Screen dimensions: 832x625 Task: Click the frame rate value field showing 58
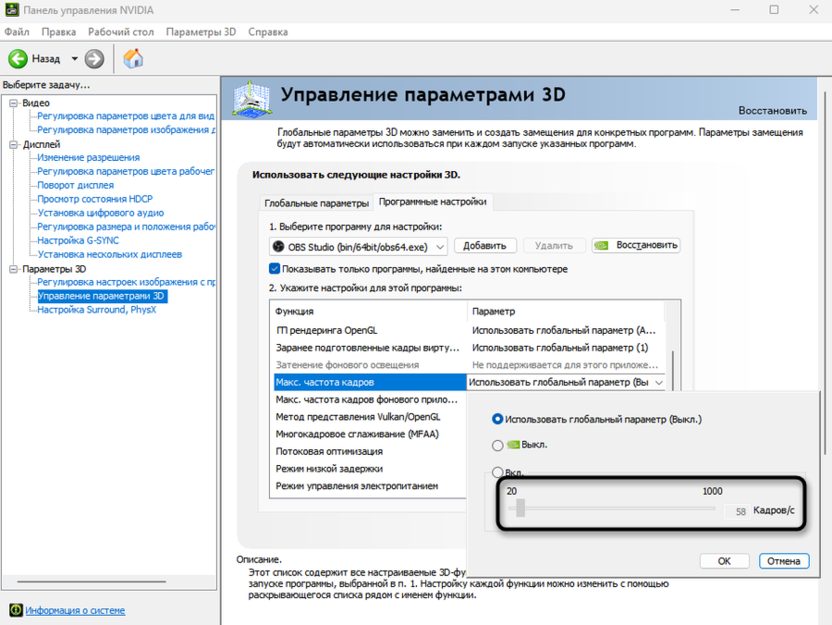pyautogui.click(x=737, y=511)
